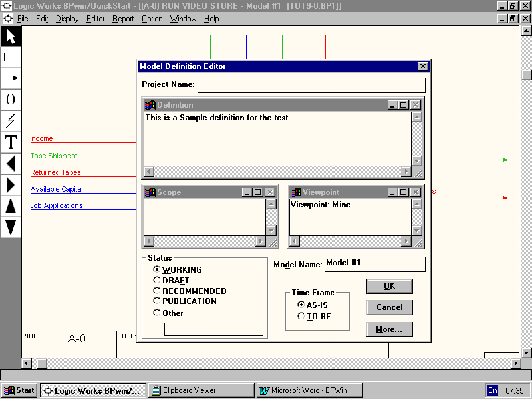This screenshot has height=399, width=532.
Task: Click inside the Scope text area
Action: click(x=205, y=217)
